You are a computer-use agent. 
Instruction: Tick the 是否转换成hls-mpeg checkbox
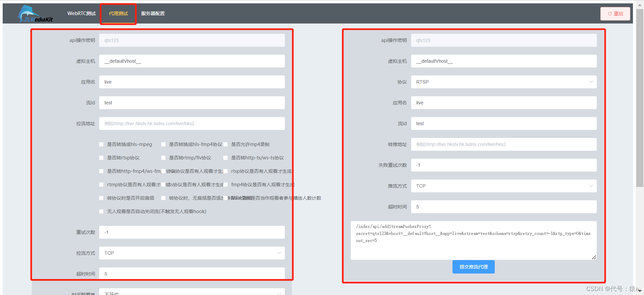(x=101, y=144)
